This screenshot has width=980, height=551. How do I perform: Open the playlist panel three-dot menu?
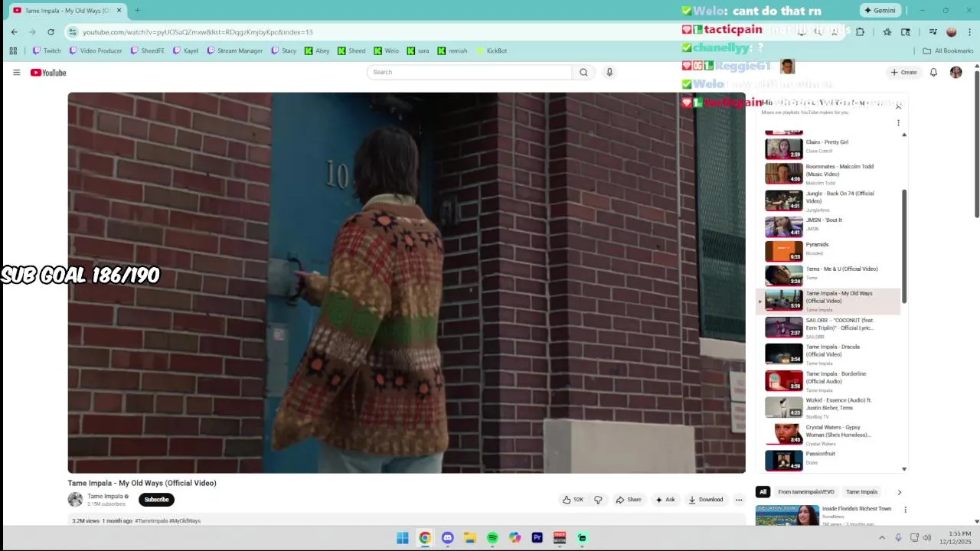898,122
